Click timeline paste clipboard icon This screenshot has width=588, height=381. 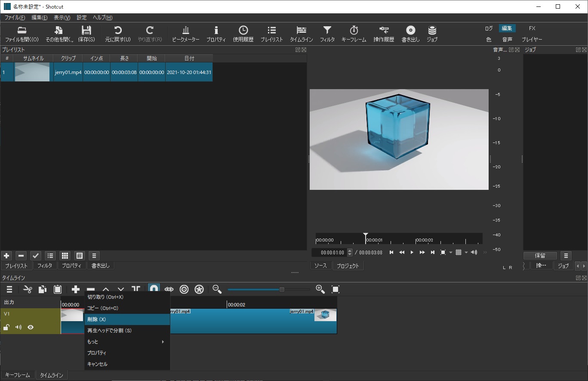(58, 289)
